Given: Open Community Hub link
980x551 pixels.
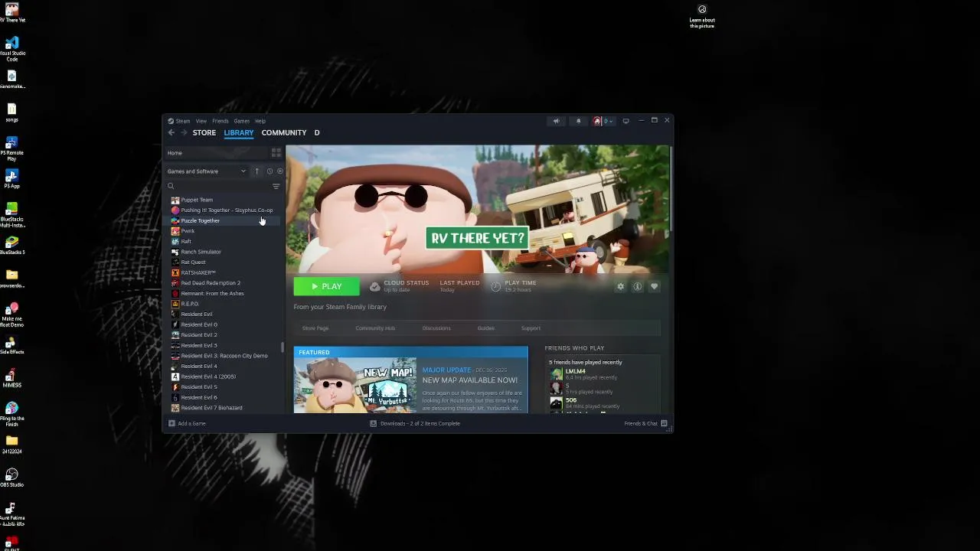Looking at the screenshot, I should [x=375, y=328].
